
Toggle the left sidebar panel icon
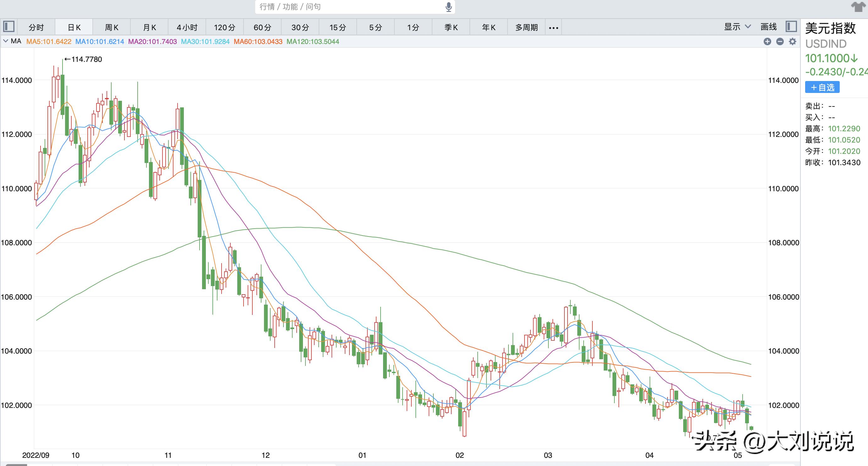(9, 27)
